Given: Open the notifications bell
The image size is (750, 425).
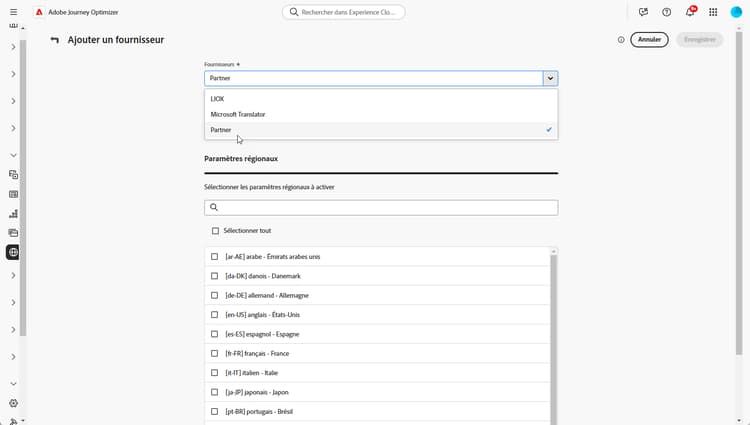Looking at the screenshot, I should [x=690, y=12].
